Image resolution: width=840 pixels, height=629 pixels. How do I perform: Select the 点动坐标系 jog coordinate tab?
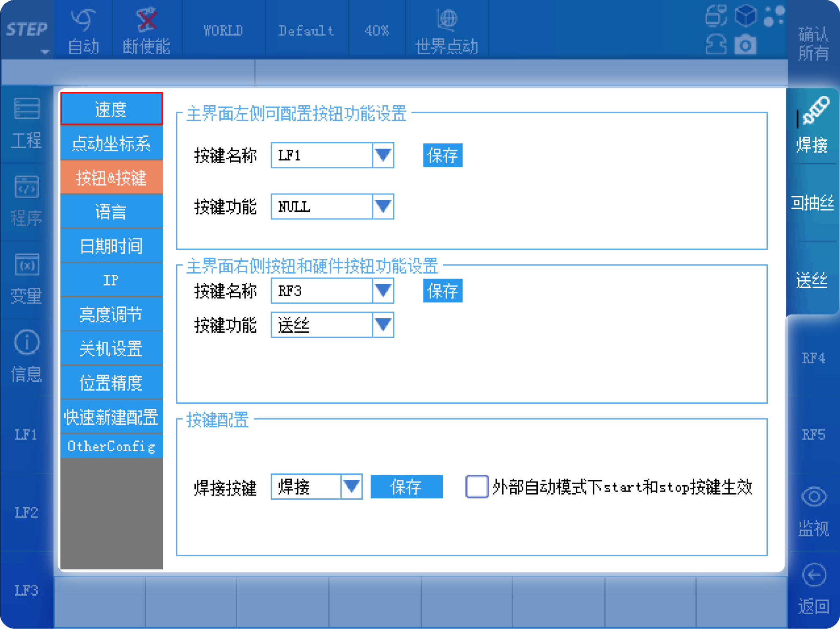tap(112, 143)
